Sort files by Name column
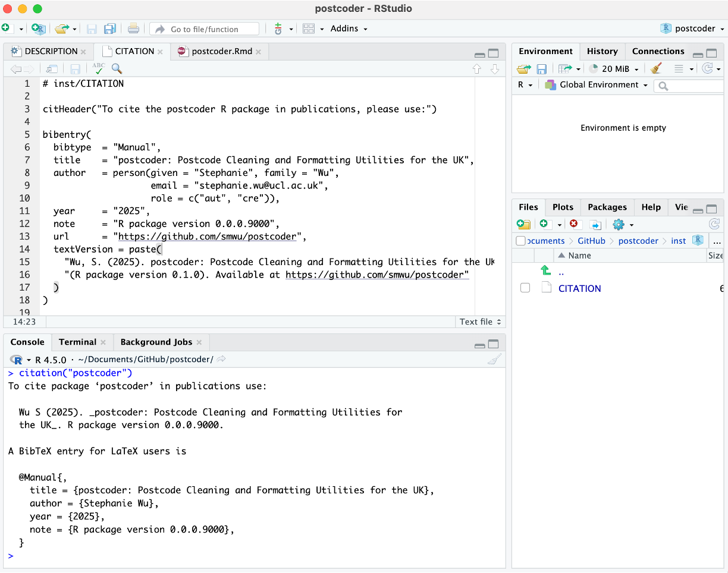This screenshot has width=728, height=573. tap(579, 256)
